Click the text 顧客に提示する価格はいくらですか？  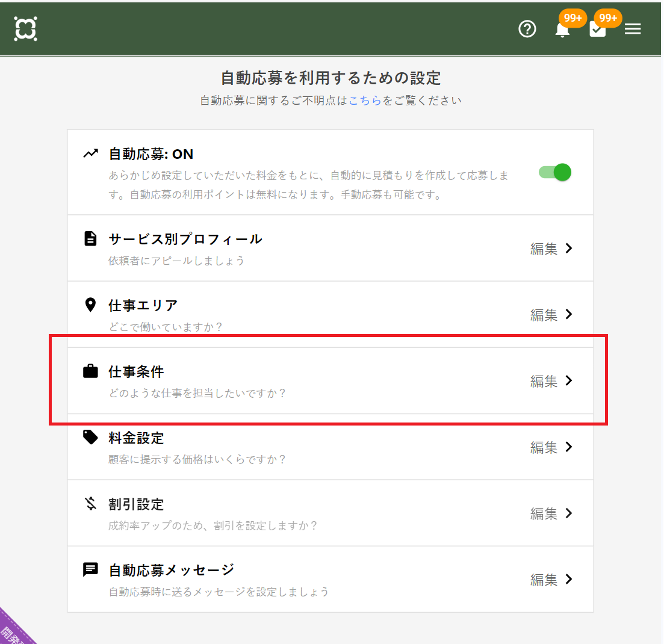tap(197, 459)
